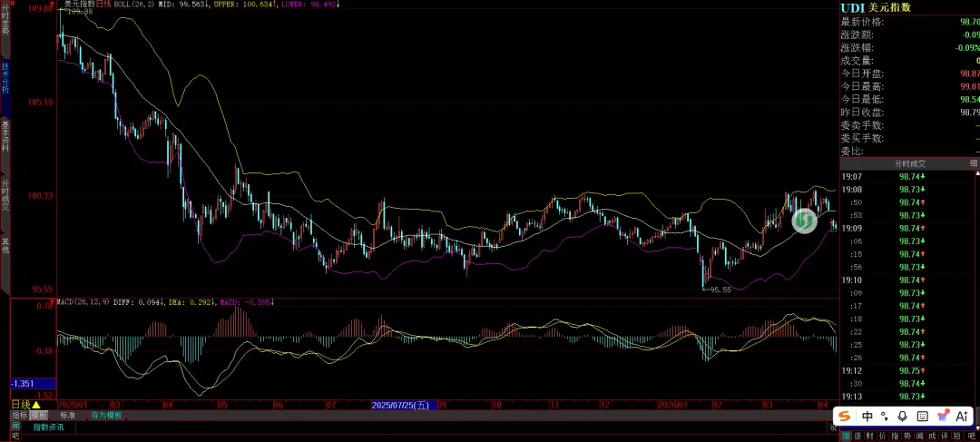Click the 今日开盘 row
Viewport: 980px width, 442px height.
[x=910, y=74]
